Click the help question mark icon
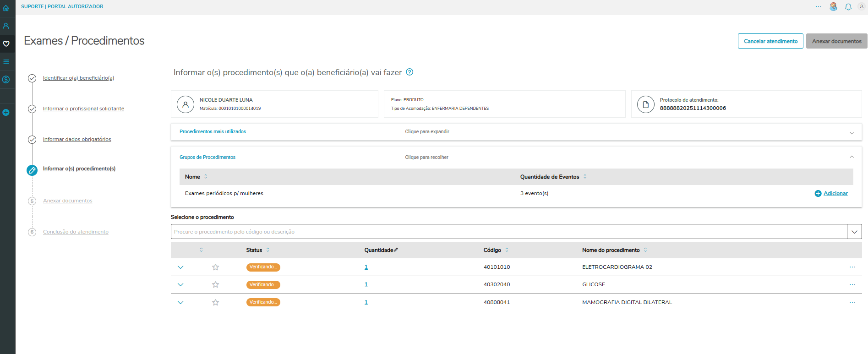The image size is (868, 354). 410,72
